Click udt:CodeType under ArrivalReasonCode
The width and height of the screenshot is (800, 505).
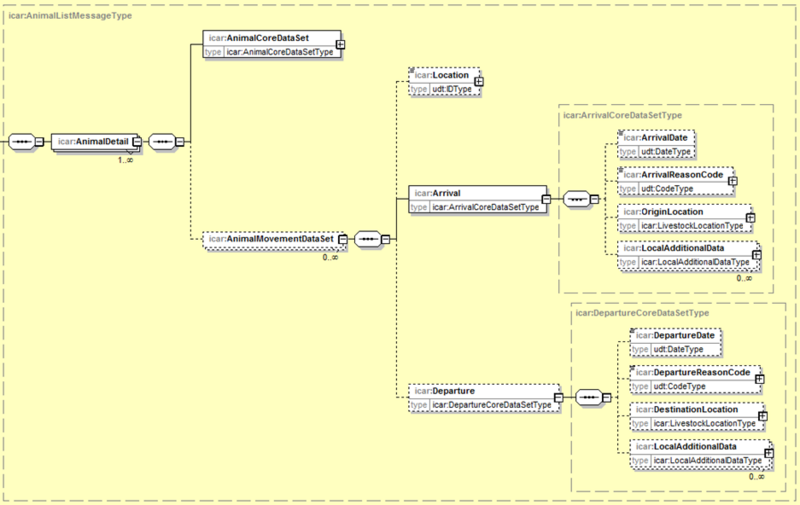[x=667, y=189]
